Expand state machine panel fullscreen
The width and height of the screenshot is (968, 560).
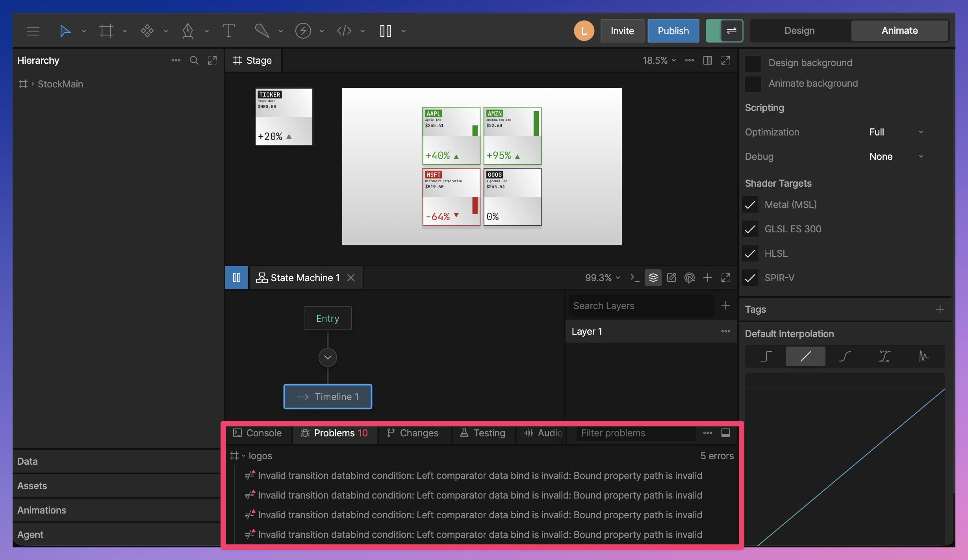coord(725,278)
